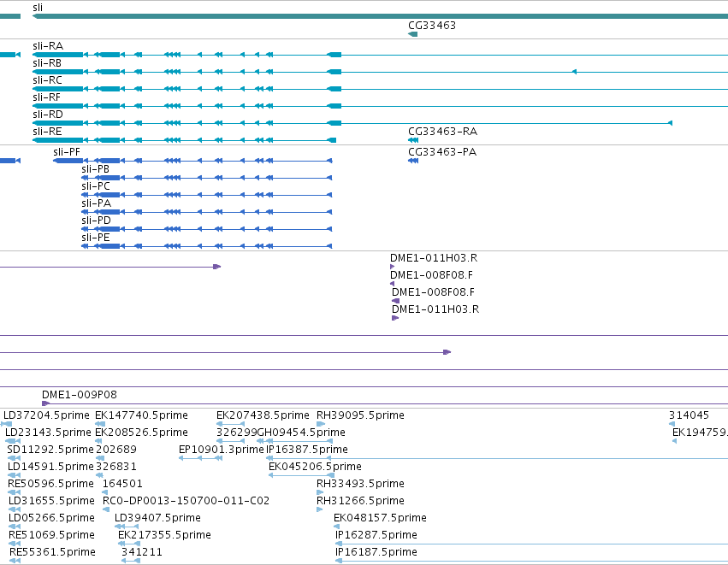Click the SD11292.5prime EST label

tap(50, 450)
